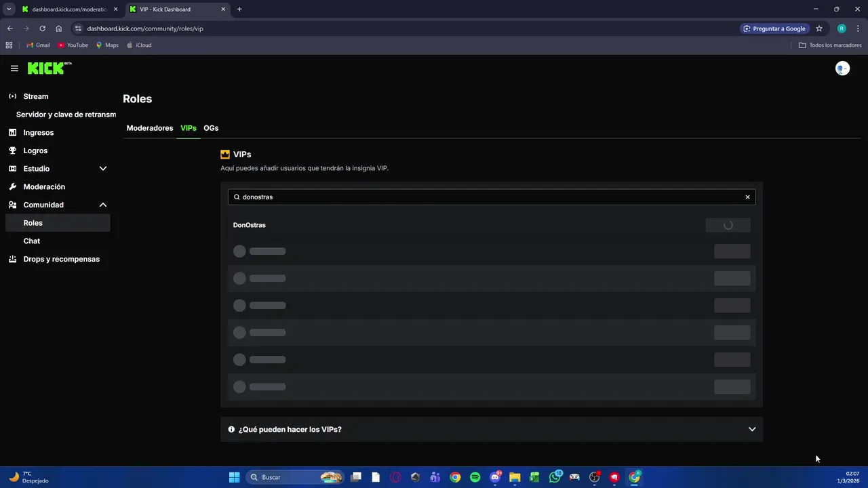Click the taskbar Buscar search box
Image resolution: width=868 pixels, height=488 pixels.
294,477
